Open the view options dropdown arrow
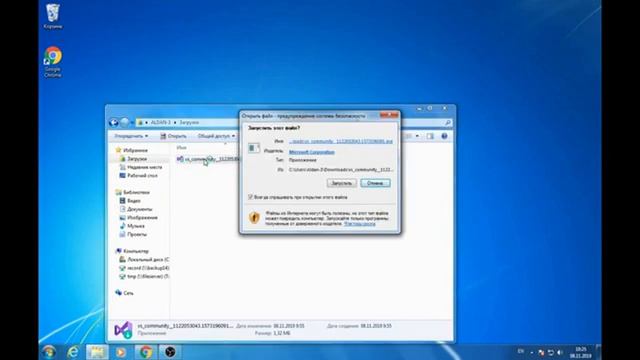Viewport: 640px width, 360px height. [417, 136]
